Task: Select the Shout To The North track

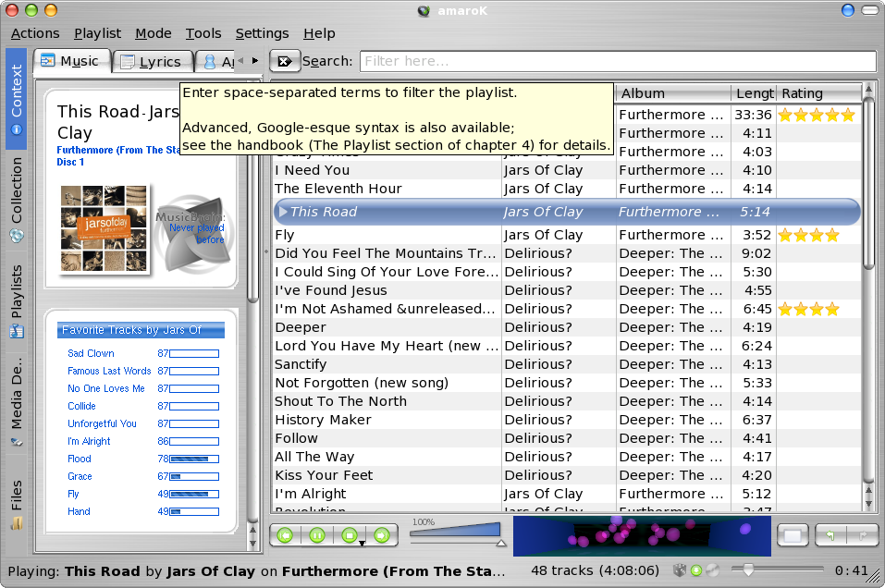Action: coord(567,401)
